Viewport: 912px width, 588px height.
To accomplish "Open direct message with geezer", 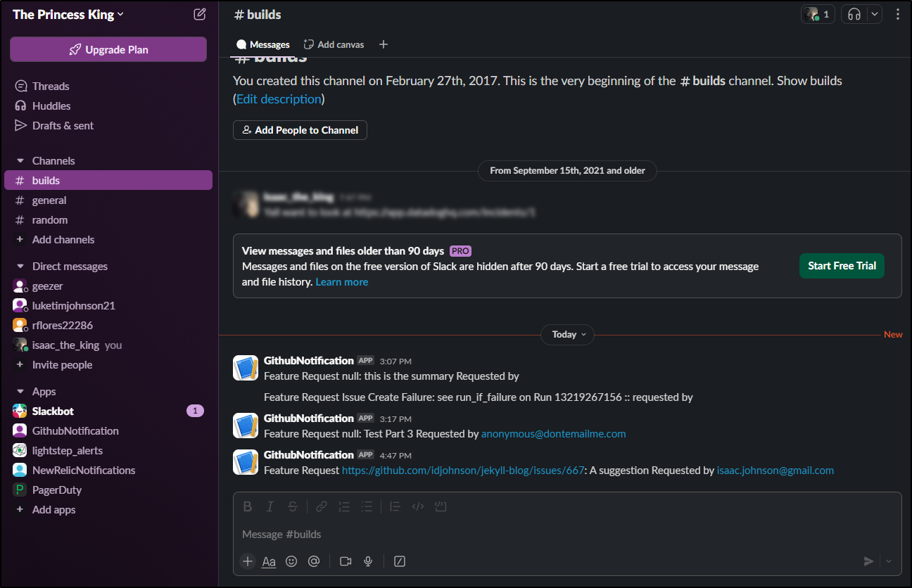I will point(108,286).
